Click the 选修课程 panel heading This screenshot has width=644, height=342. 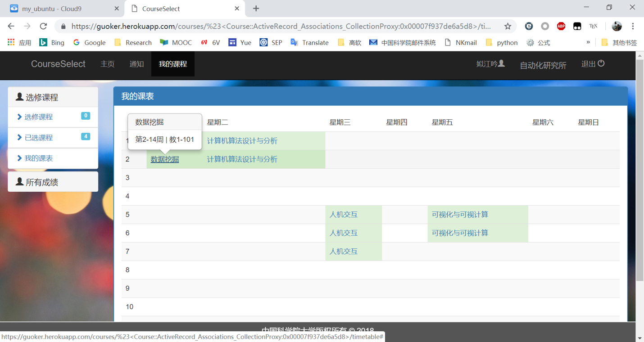pos(53,97)
